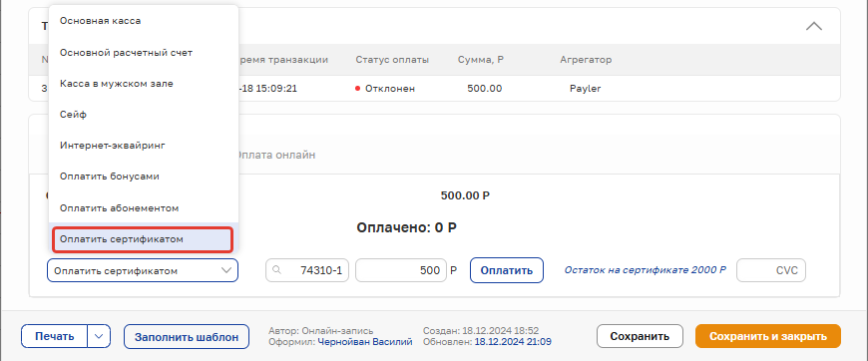Click the Оплатить button

pyautogui.click(x=507, y=271)
